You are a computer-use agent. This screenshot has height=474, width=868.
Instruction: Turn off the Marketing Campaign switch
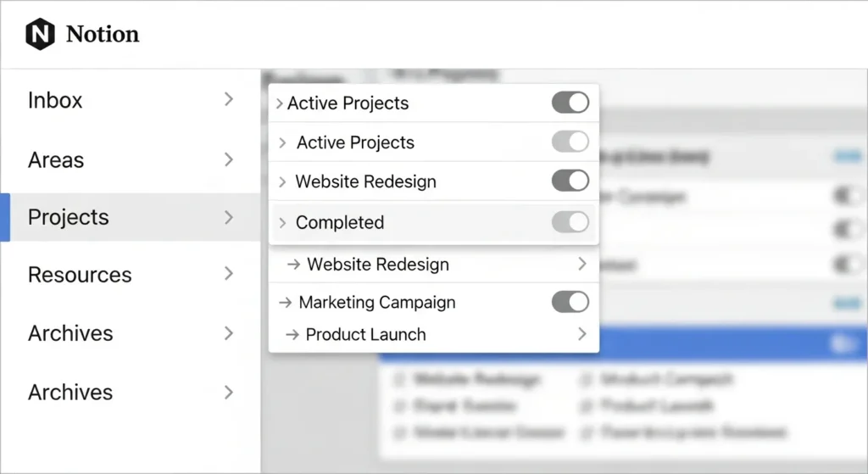click(570, 302)
